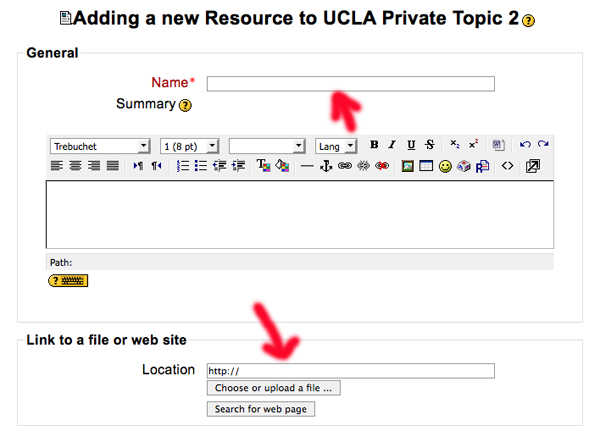Toggle ordered numbered list icon
This screenshot has height=431, width=600.
183,166
